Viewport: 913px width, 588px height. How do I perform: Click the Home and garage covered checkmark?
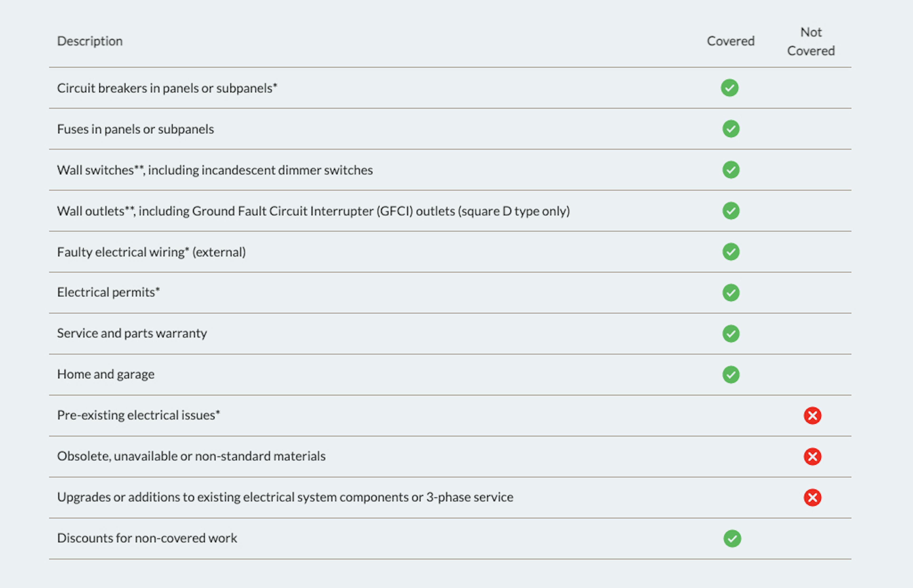pyautogui.click(x=730, y=375)
